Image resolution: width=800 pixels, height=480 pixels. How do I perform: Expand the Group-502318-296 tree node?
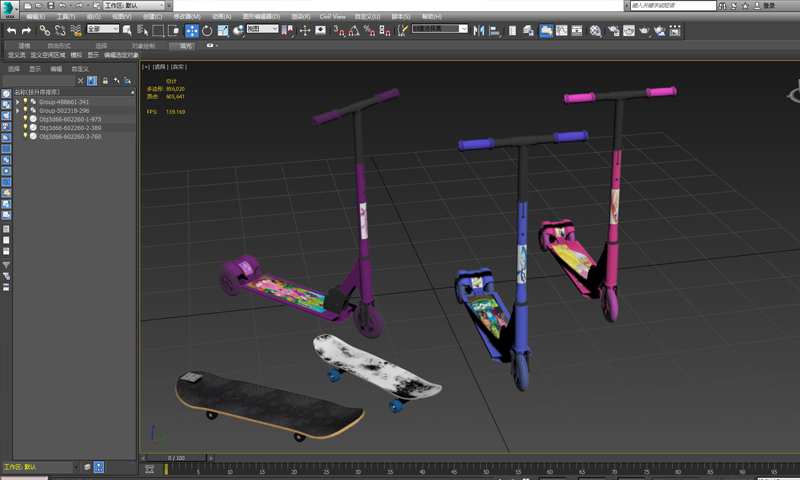coord(17,110)
